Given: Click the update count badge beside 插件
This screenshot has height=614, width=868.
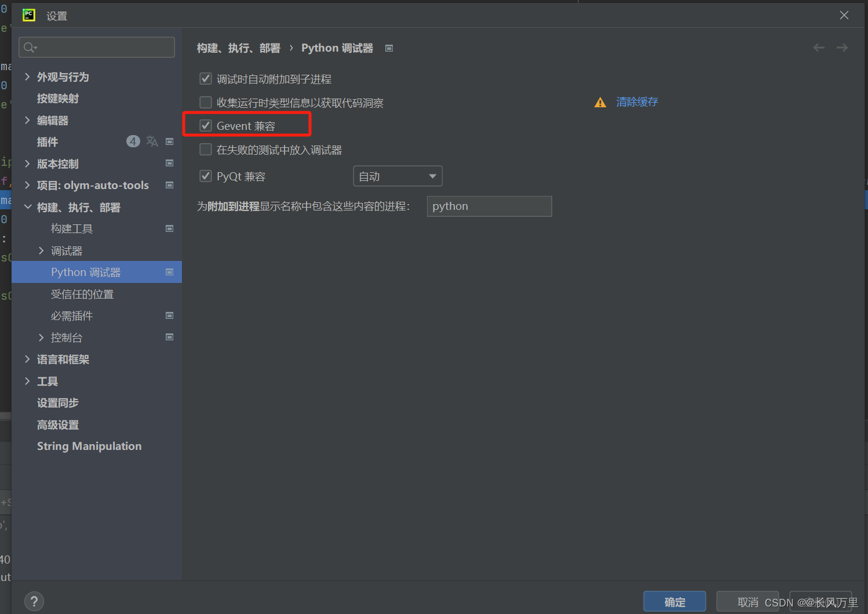Looking at the screenshot, I should pos(133,141).
